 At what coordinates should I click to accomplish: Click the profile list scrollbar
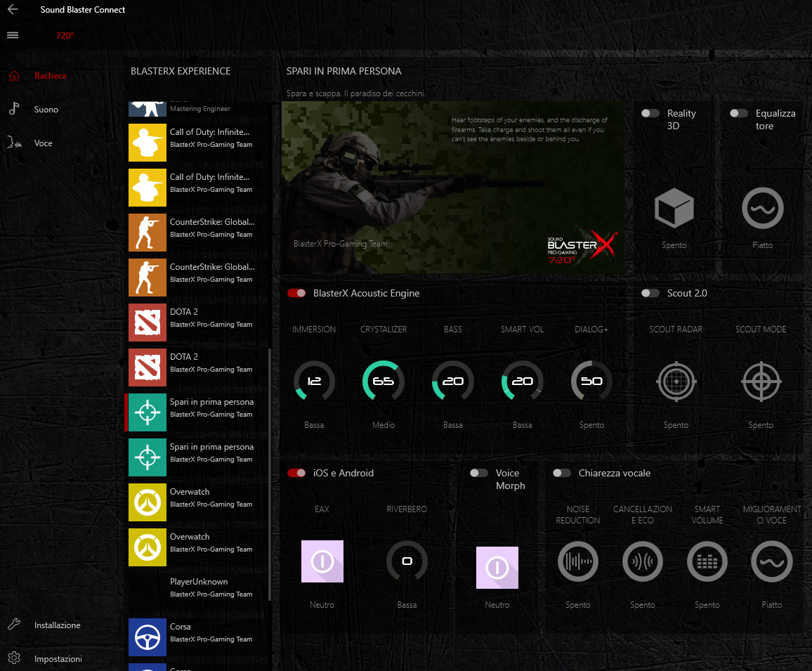pos(269,475)
